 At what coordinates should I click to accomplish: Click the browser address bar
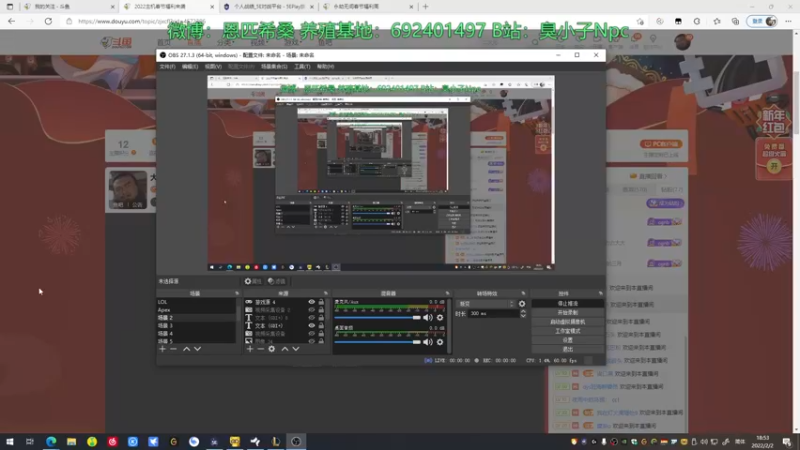(352, 21)
